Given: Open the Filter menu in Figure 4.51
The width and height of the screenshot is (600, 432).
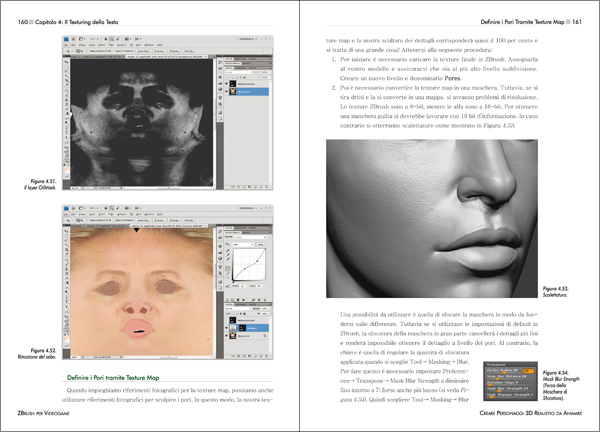Looking at the screenshot, I should click(111, 45).
